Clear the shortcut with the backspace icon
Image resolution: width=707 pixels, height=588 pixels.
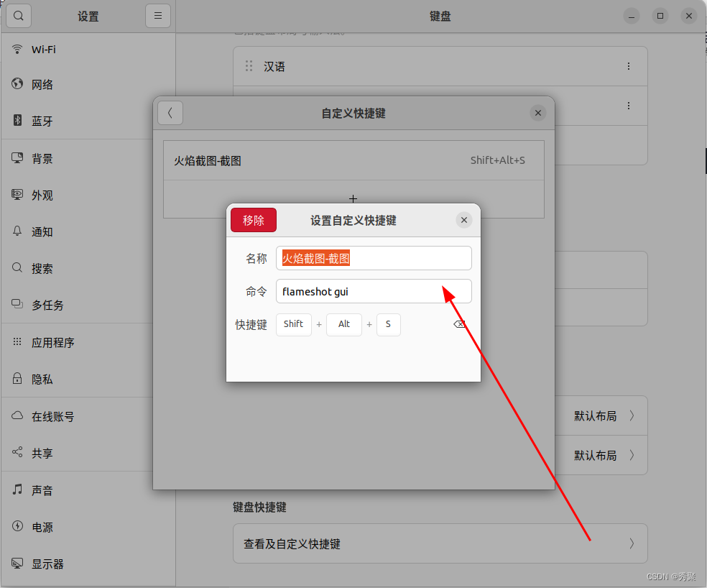tap(459, 324)
